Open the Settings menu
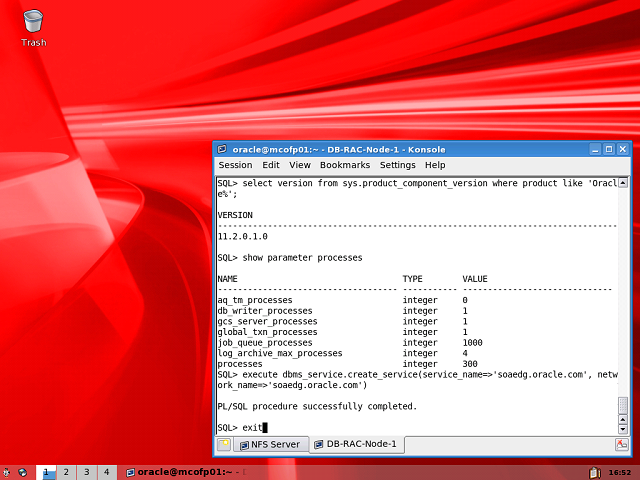This screenshot has height=480, width=640. (398, 165)
